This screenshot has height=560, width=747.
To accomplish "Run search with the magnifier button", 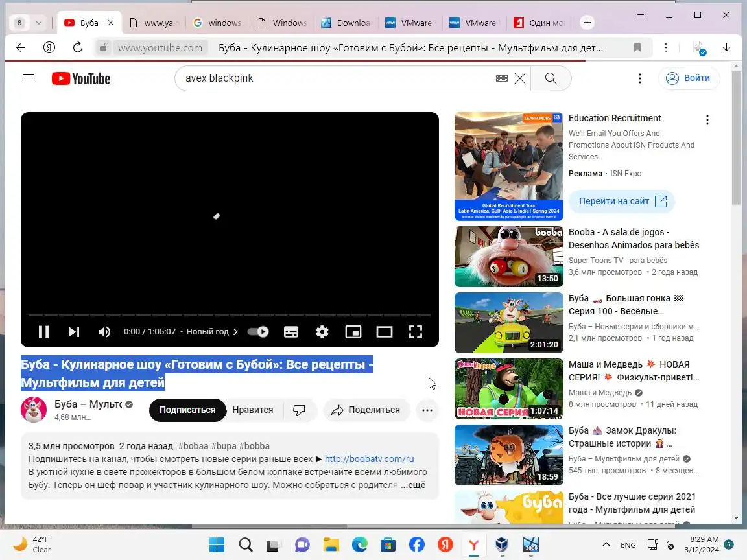I will tap(551, 78).
